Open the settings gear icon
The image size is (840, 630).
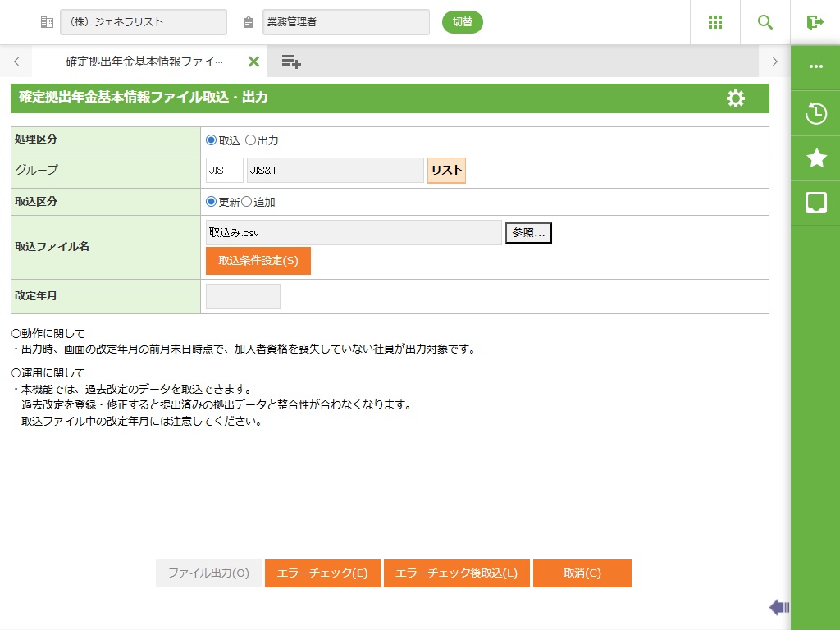(736, 98)
